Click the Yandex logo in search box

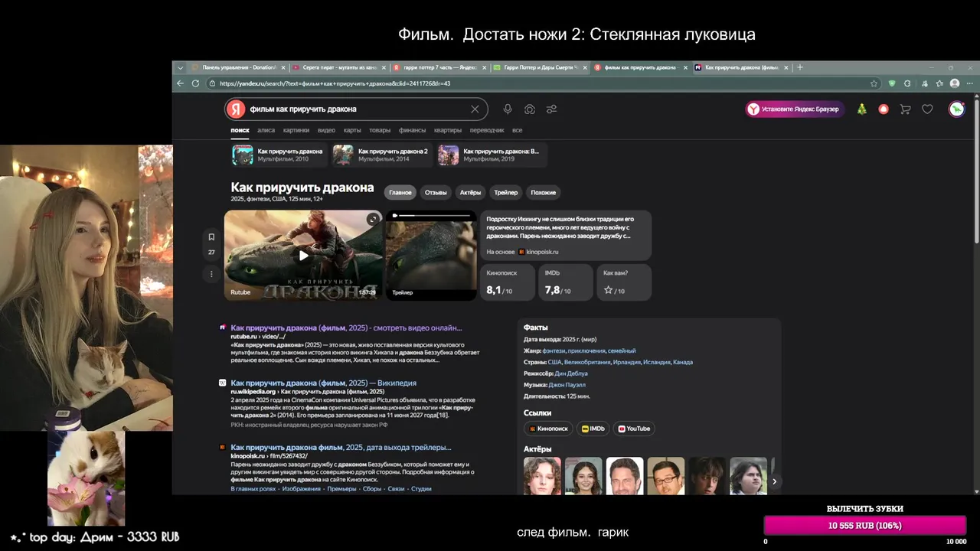click(x=236, y=109)
